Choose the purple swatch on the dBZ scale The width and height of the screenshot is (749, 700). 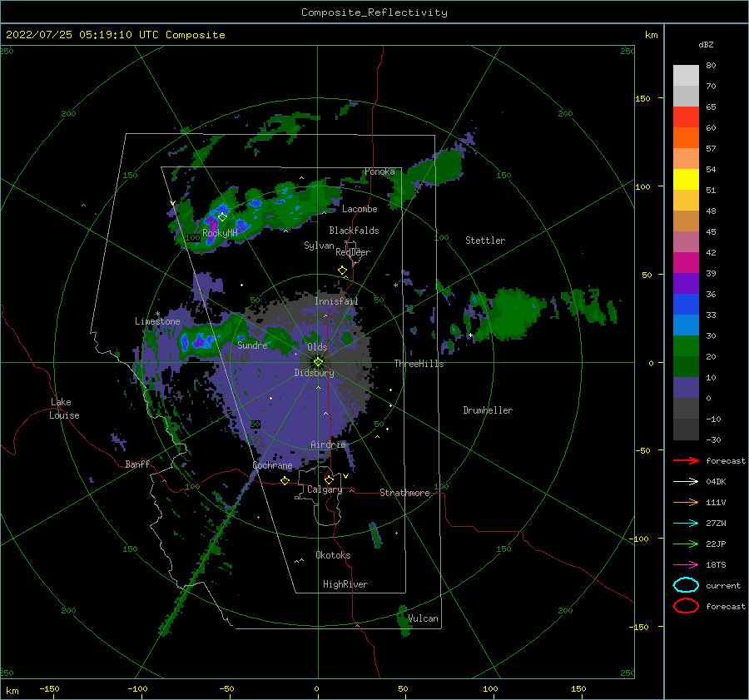pyautogui.click(x=686, y=283)
